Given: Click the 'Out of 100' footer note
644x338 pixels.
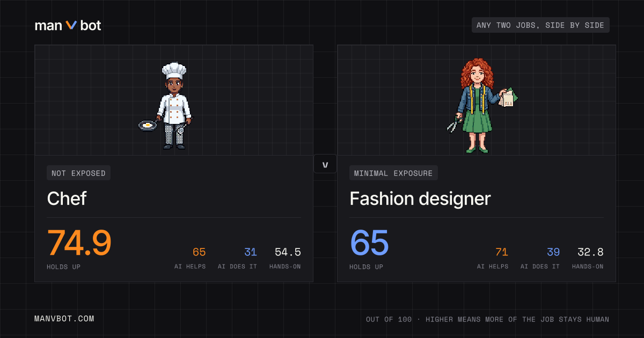Looking at the screenshot, I should (488, 319).
